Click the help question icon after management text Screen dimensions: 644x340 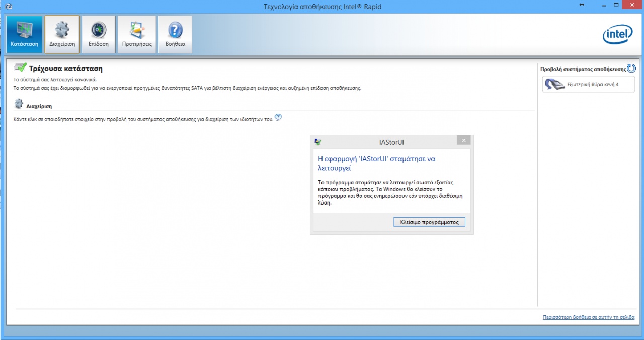(x=278, y=117)
